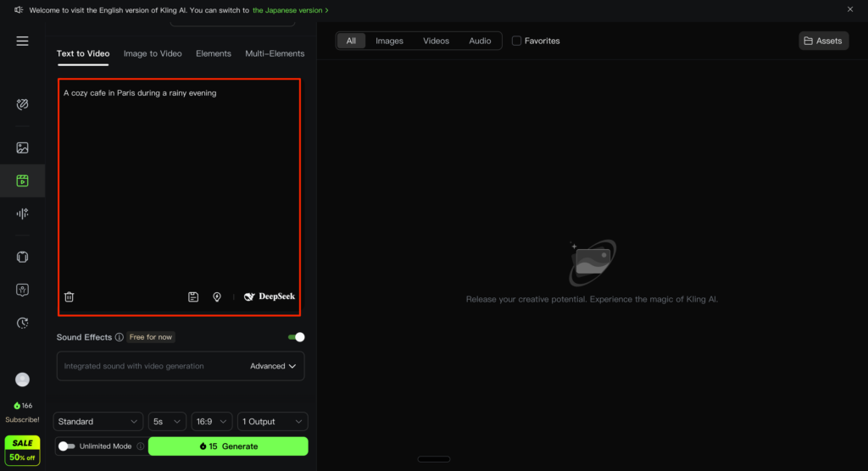Image resolution: width=868 pixels, height=471 pixels.
Task: Select the Videos filter tab
Action: pyautogui.click(x=436, y=41)
